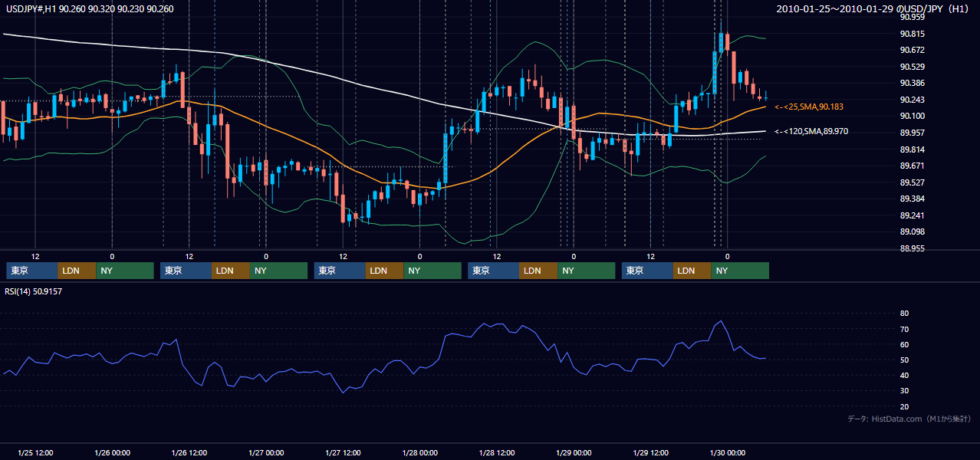Click the 89.957 price axis label
Image resolution: width=980 pixels, height=460 pixels.
coord(913,133)
